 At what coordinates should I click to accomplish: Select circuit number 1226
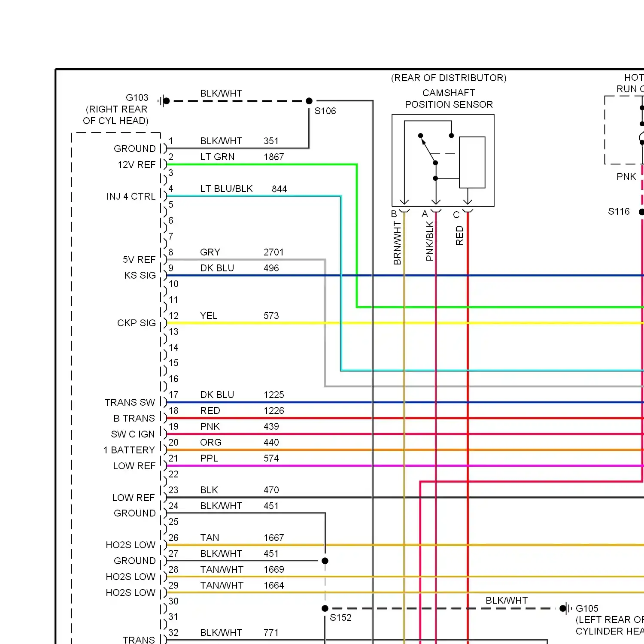pos(274,410)
